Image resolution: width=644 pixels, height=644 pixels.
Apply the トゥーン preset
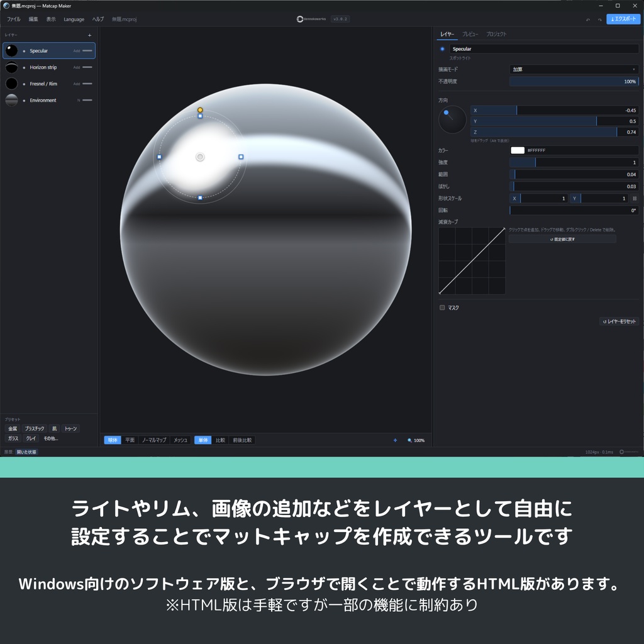pyautogui.click(x=70, y=428)
